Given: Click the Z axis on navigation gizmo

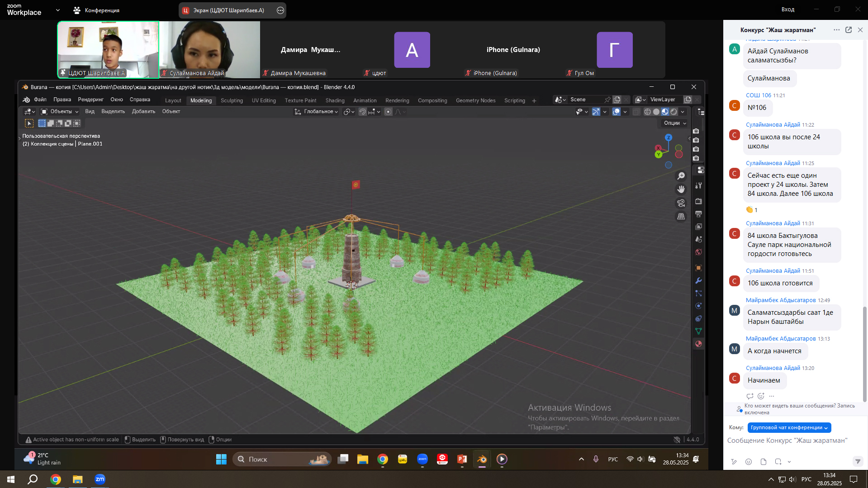Looking at the screenshot, I should [x=668, y=137].
